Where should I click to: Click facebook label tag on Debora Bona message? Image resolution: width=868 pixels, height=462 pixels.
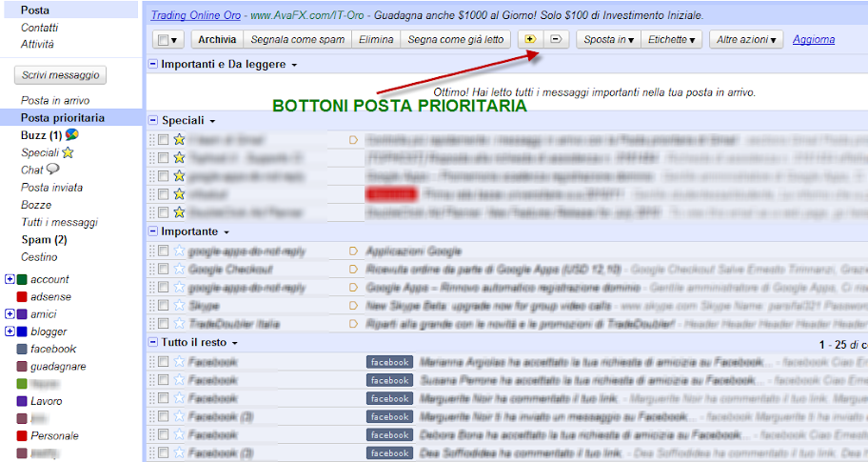[x=389, y=435]
